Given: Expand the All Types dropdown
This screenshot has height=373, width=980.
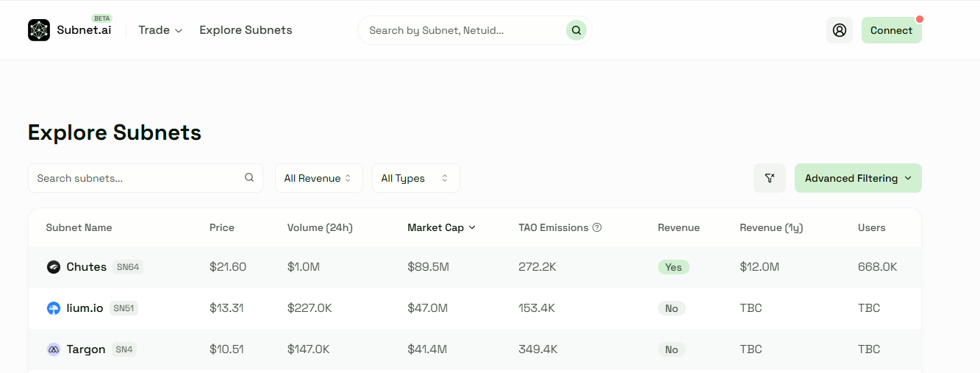Looking at the screenshot, I should pyautogui.click(x=415, y=178).
